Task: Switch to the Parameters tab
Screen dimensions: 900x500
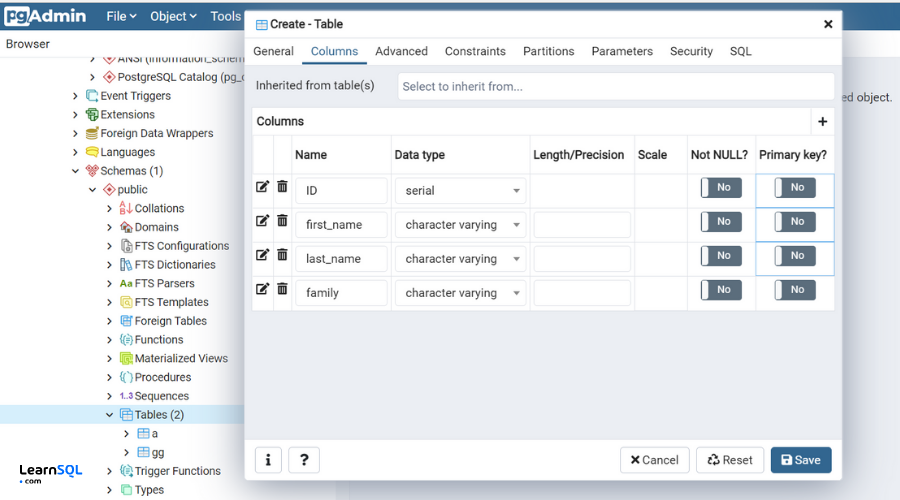Action: 622,52
